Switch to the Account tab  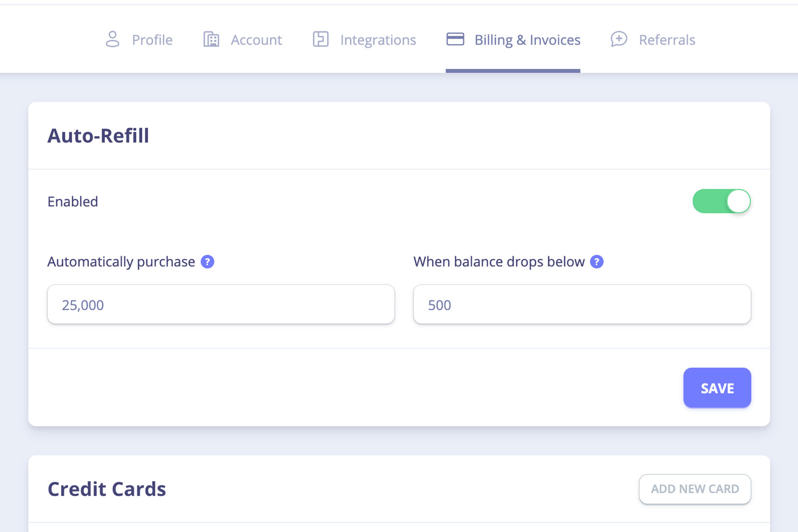point(256,40)
